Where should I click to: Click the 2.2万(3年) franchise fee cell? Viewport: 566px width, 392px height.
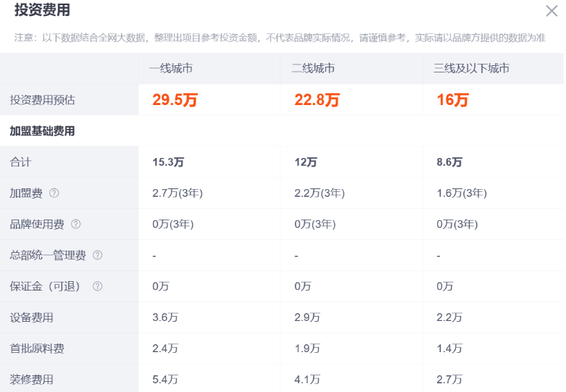pyautogui.click(x=320, y=193)
